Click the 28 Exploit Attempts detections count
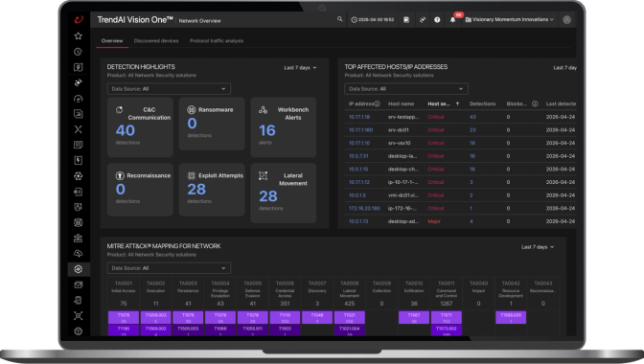Image resolution: width=644 pixels, height=364 pixels. coord(196,189)
